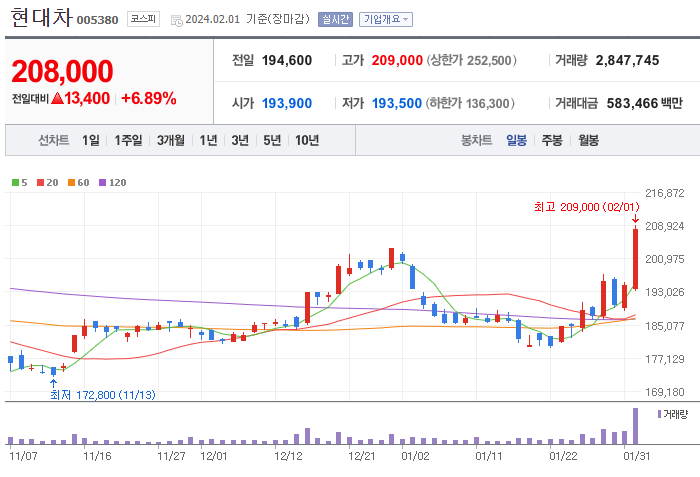Viewport: 700px width, 477px height.
Task: Click the tallest volume bar near 01/31
Action: pyautogui.click(x=635, y=426)
